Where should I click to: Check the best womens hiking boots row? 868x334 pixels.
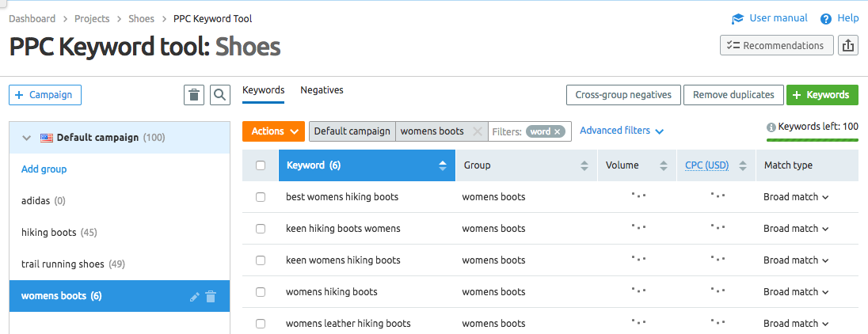261,197
